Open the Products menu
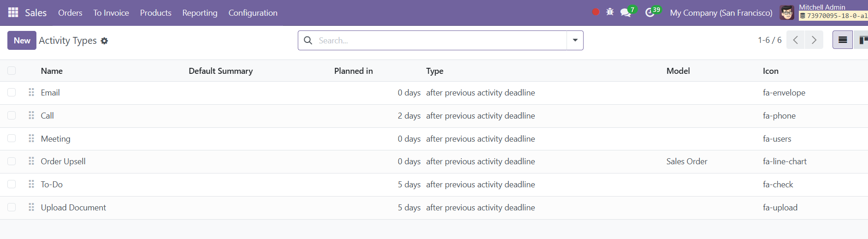This screenshot has width=868, height=239. (156, 13)
